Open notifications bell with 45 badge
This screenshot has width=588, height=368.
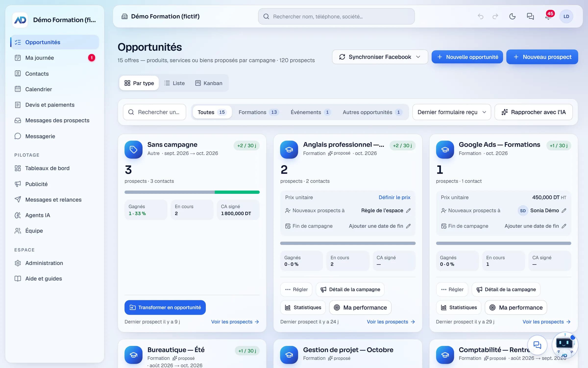click(x=548, y=16)
